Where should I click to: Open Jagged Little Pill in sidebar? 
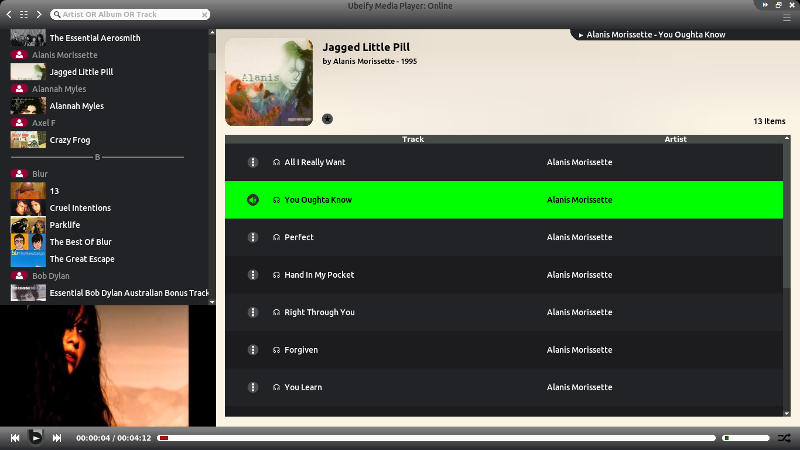point(81,72)
